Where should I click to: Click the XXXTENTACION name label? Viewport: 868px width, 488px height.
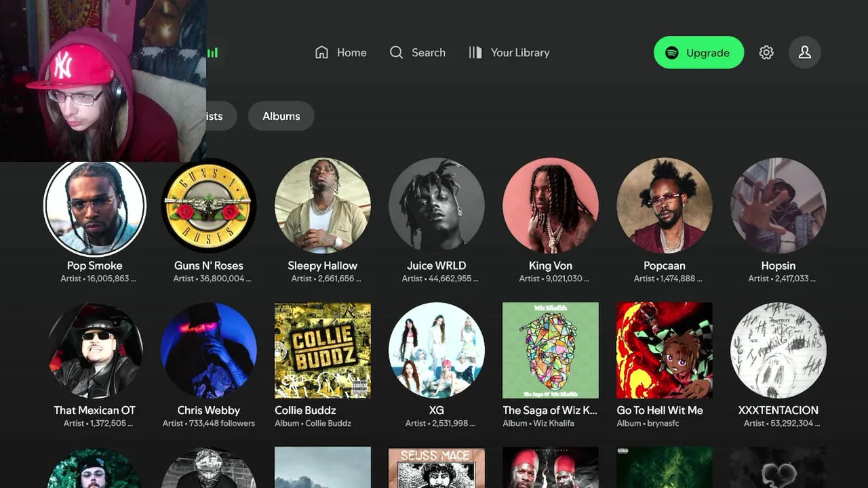778,410
